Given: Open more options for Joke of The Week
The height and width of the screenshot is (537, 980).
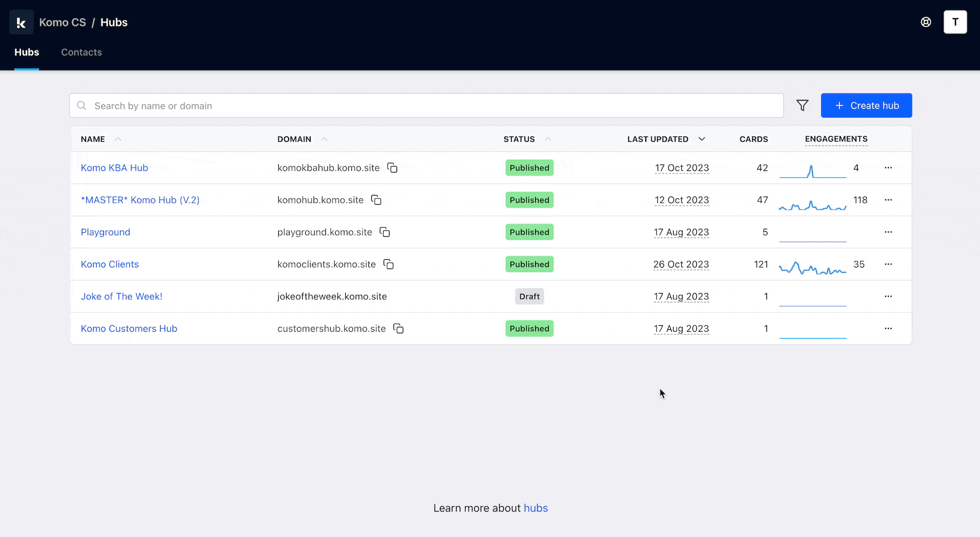Looking at the screenshot, I should coord(888,296).
